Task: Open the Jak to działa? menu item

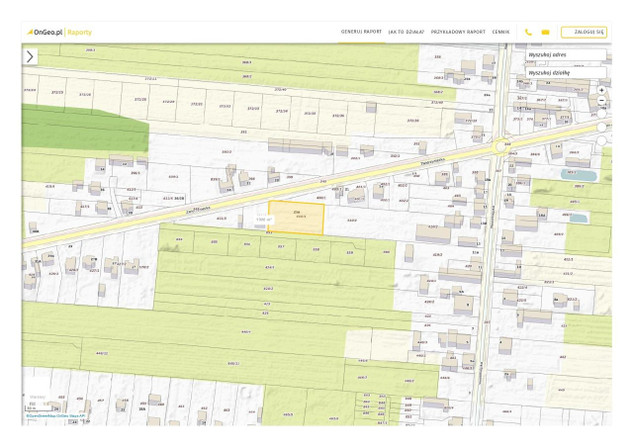Action: pos(406,32)
